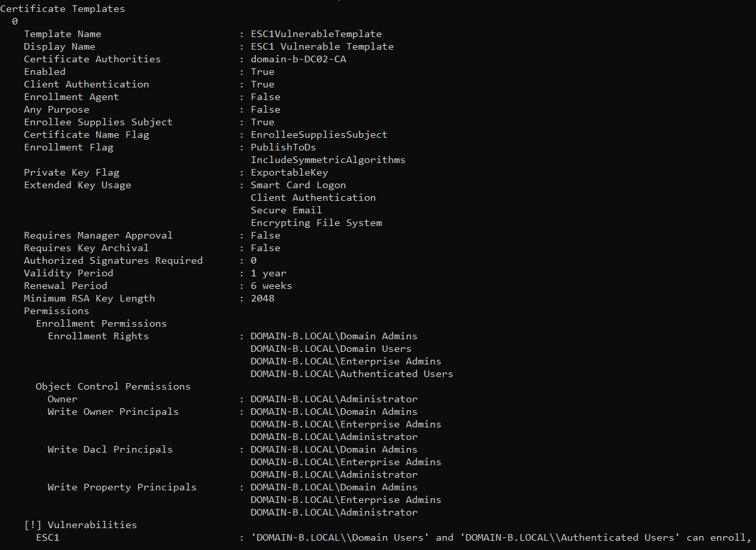Click the IncludeSymmetricAlgorithms value
Screen dimensions: 756x550
pyautogui.click(x=328, y=160)
